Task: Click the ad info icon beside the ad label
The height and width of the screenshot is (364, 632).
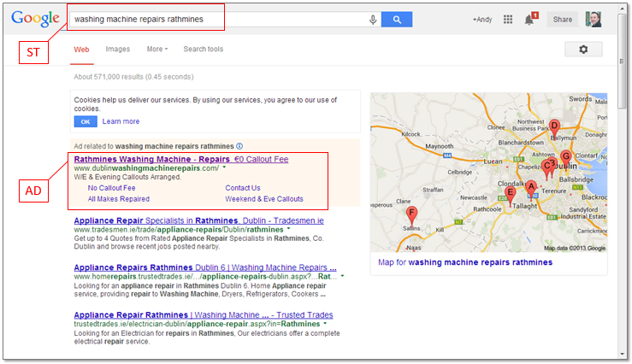Action: 239,146
